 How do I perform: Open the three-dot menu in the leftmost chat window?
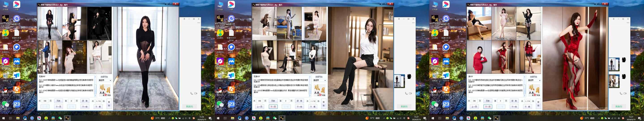coord(198,23)
